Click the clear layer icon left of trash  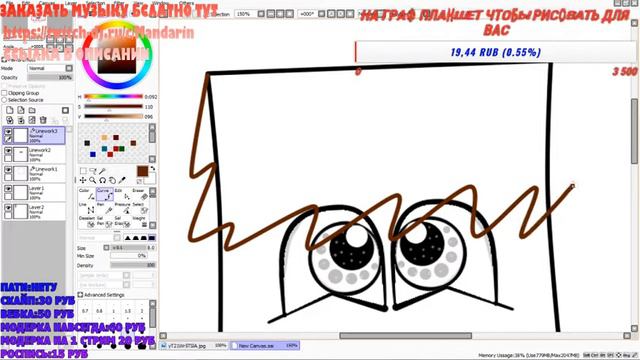pyautogui.click(x=32, y=120)
